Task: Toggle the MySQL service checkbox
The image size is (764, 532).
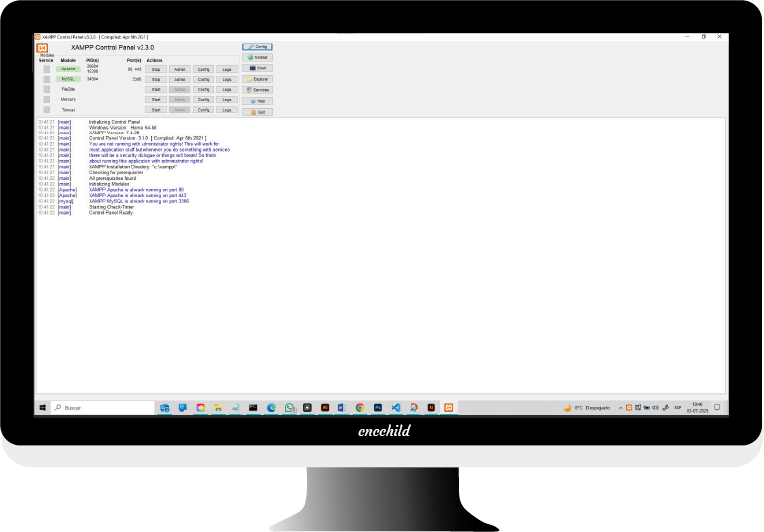Action: pos(47,79)
